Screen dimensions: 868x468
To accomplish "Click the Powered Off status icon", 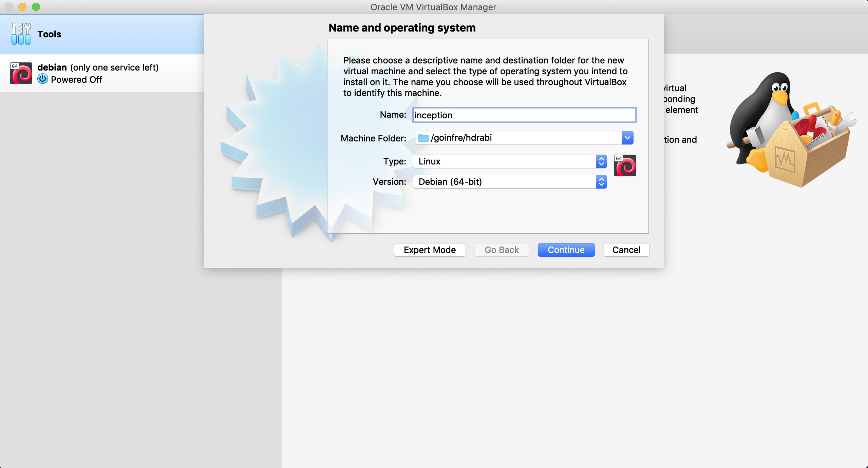I will click(x=42, y=79).
